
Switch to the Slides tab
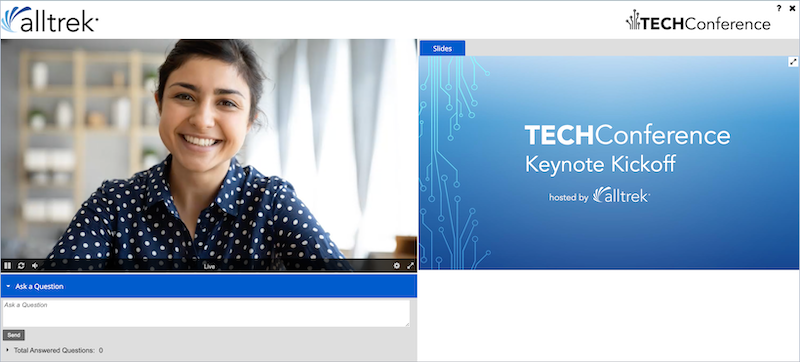[x=442, y=48]
